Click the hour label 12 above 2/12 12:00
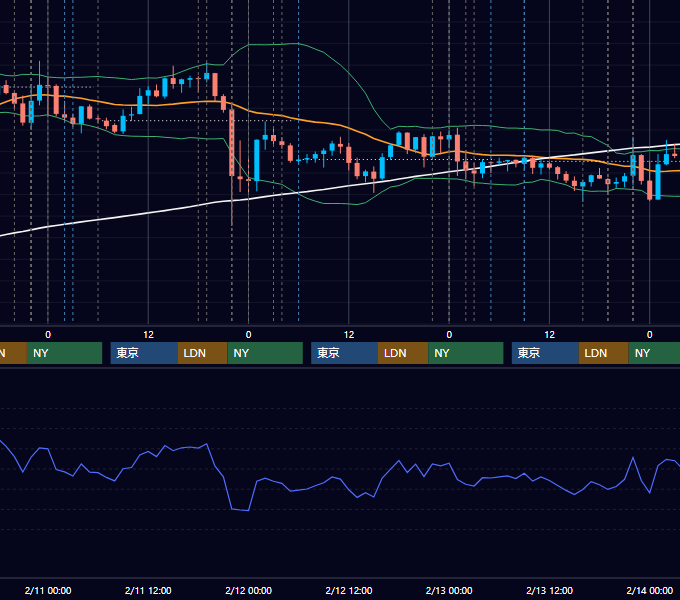Image resolution: width=680 pixels, height=600 pixels. [349, 335]
